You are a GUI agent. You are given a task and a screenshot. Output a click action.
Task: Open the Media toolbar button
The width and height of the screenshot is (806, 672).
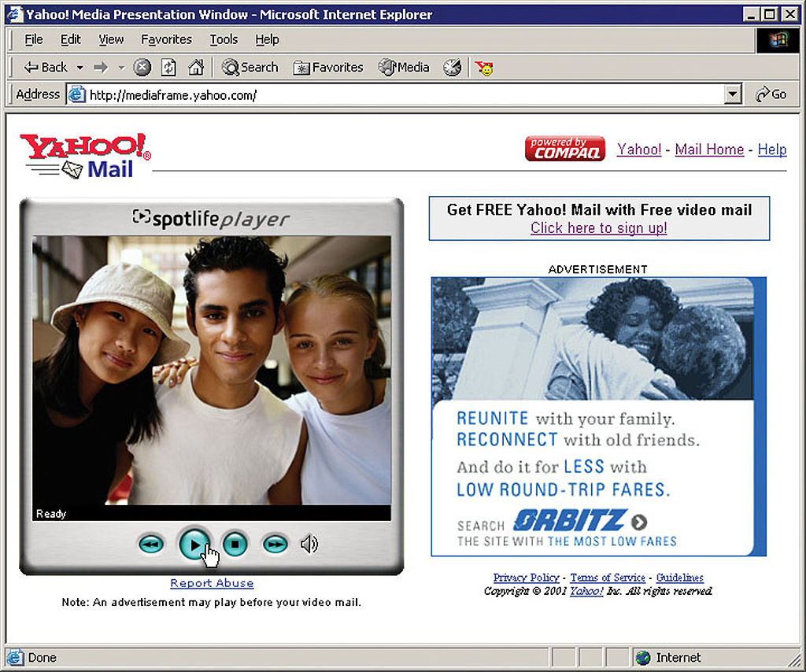coord(404,68)
